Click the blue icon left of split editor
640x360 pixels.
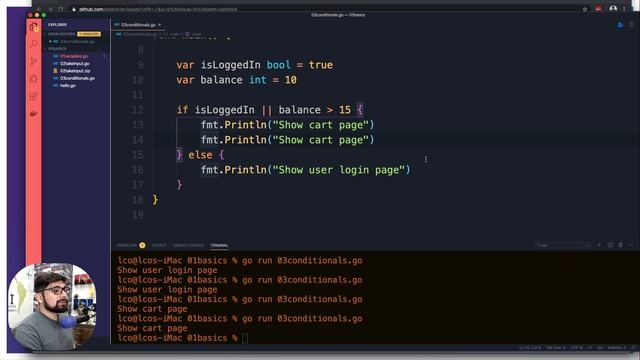[x=620, y=25]
